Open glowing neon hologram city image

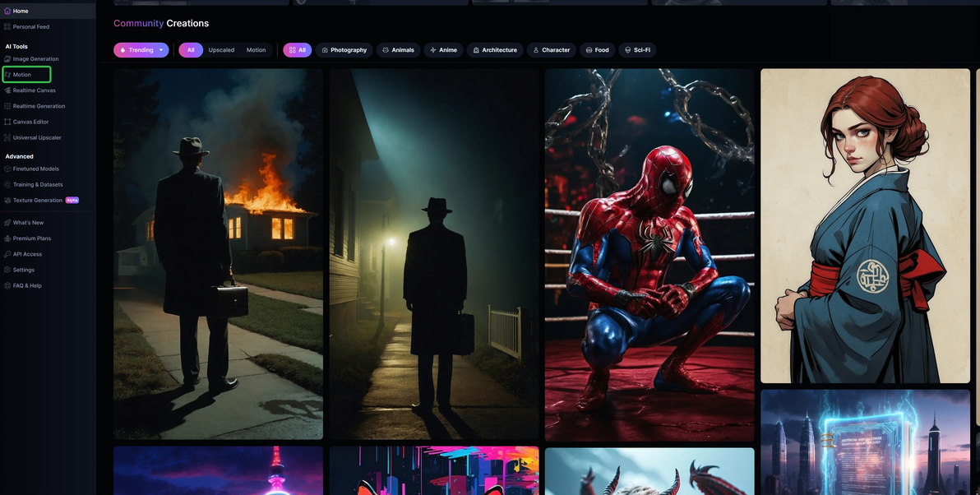[865, 442]
